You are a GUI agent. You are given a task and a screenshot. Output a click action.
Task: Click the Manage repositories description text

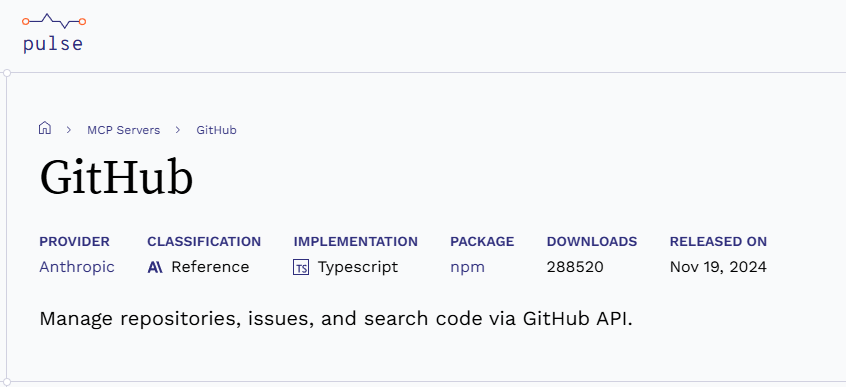[336, 319]
